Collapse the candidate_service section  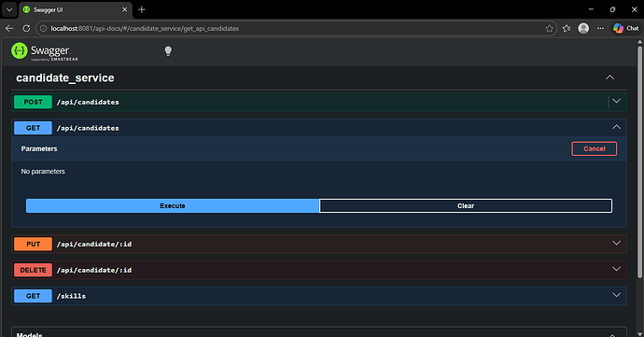609,77
